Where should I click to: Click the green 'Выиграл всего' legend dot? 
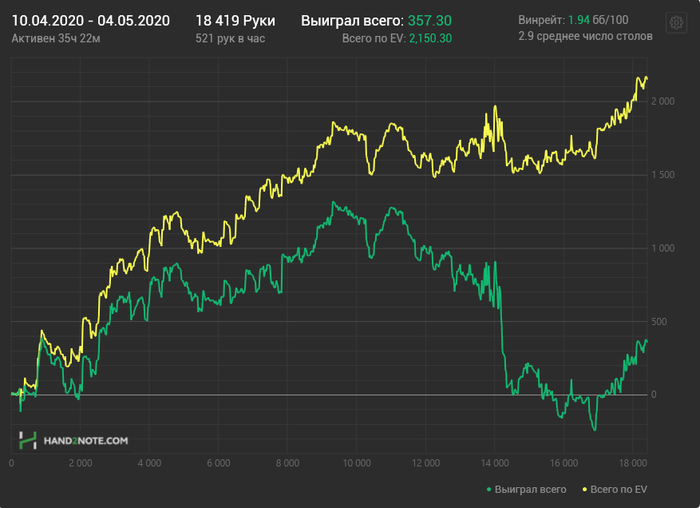click(x=489, y=490)
